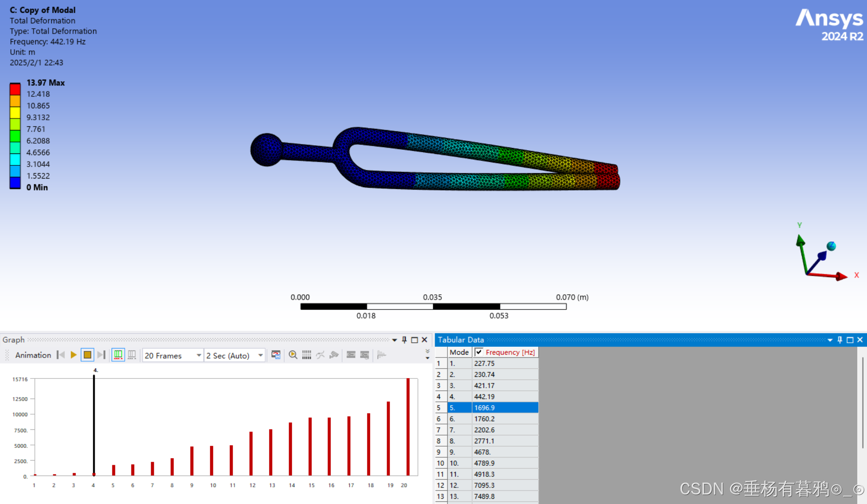Image resolution: width=867 pixels, height=504 pixels.
Task: Click the zoom-to-animation magnifier icon
Action: [293, 355]
